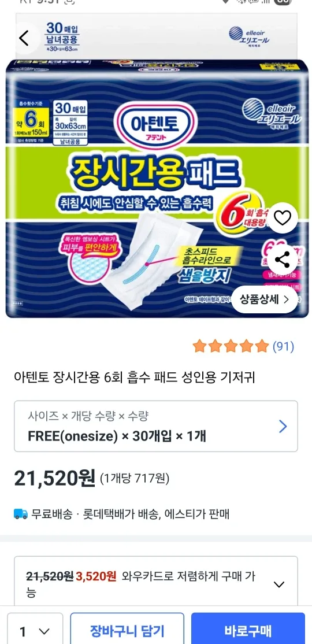This screenshot has height=644, width=312.
Task: Tap the main product package image
Action: 157,188
